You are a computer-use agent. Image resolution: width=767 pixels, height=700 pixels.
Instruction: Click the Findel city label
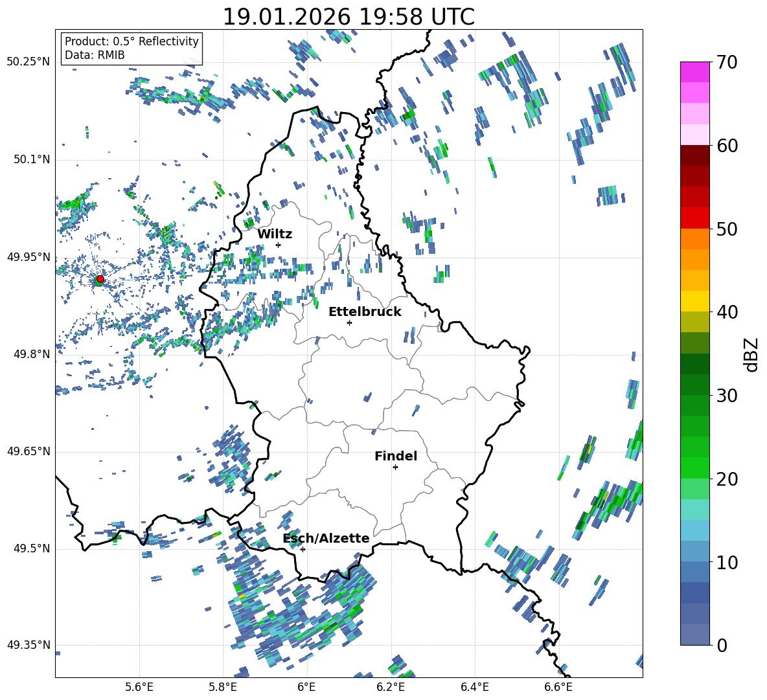pos(396,456)
